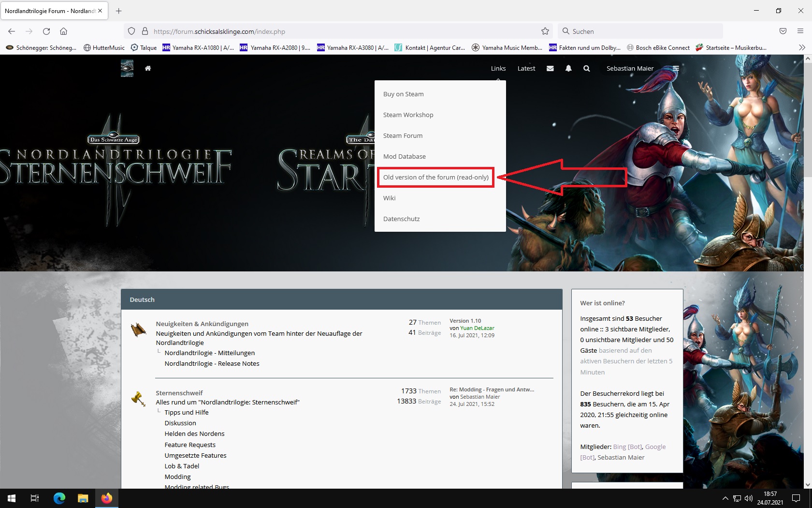The image size is (812, 508).
Task: Open Neuigkeiten & Ankündigungen forum link
Action: [x=202, y=324]
